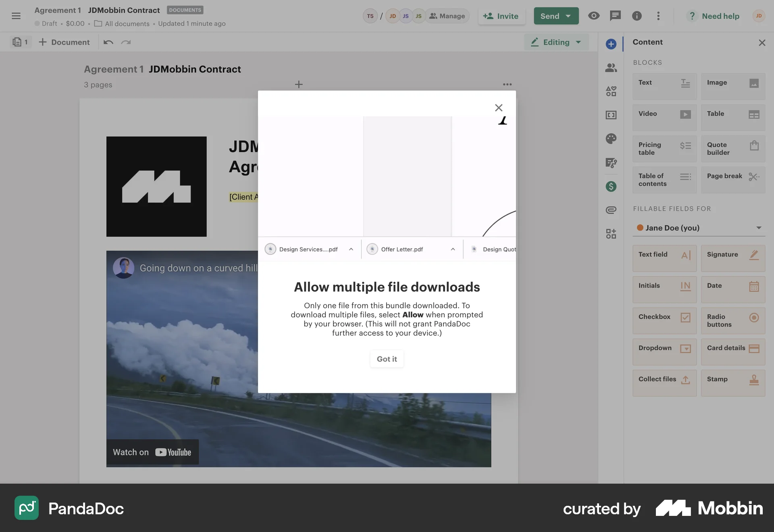This screenshot has height=532, width=774.
Task: Insert the Radio buttons fillable field block
Action: (x=733, y=321)
